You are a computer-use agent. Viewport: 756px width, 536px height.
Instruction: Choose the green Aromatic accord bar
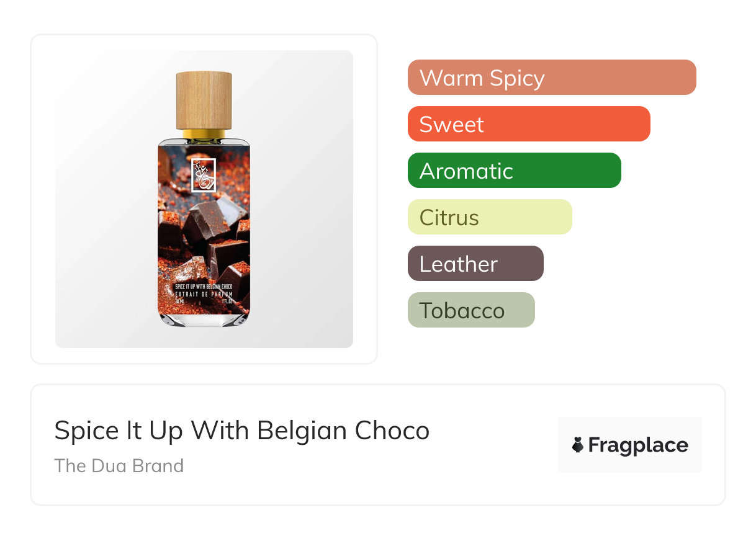[x=515, y=171]
